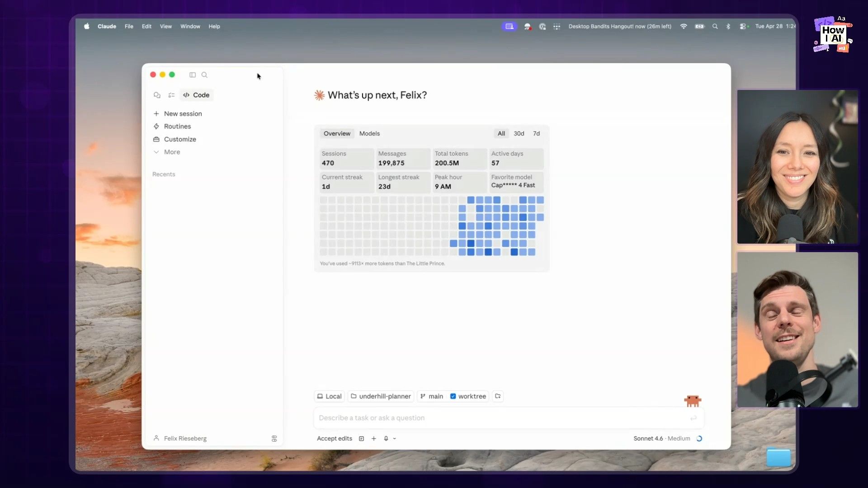Click the plan document icon beside Accept edits
868x488 pixels.
361,439
